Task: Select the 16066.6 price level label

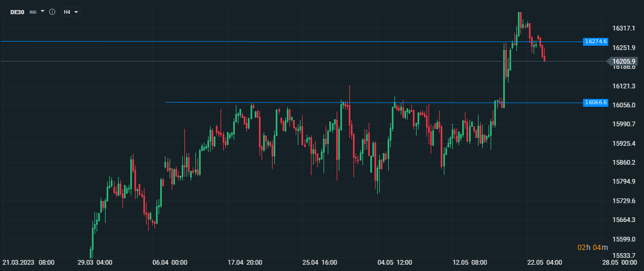Action: click(x=596, y=103)
